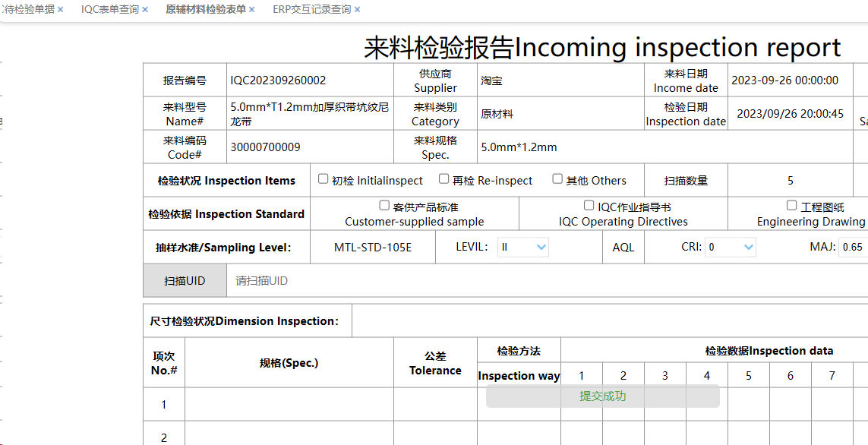The height and width of the screenshot is (445, 868).
Task: Close the ERP交互记录查询 tab
Action: (357, 10)
